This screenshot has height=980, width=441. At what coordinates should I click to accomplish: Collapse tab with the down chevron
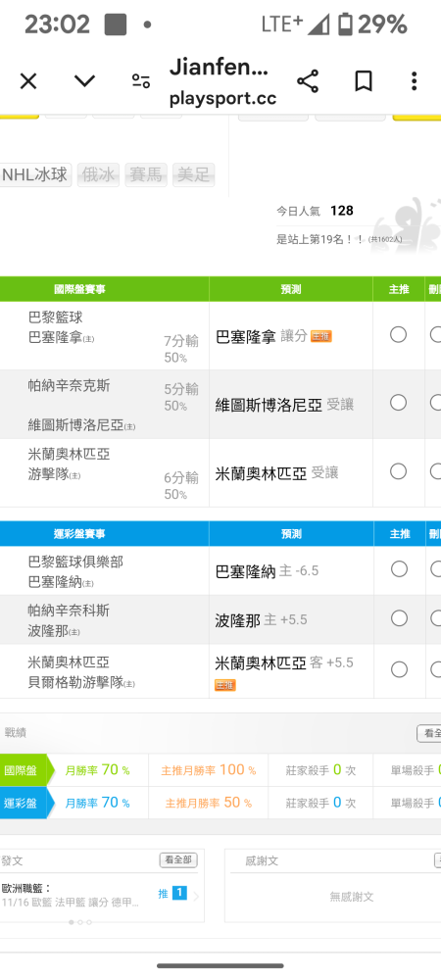pos(84,81)
